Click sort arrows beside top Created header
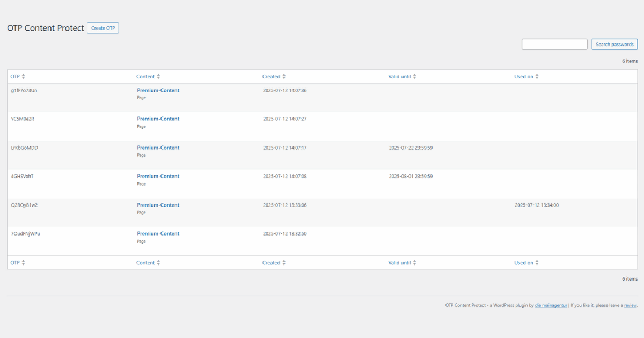This screenshot has width=644, height=338. coord(284,77)
